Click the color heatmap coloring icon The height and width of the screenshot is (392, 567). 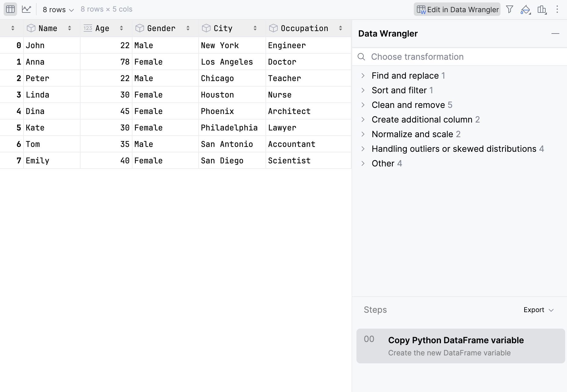525,9
